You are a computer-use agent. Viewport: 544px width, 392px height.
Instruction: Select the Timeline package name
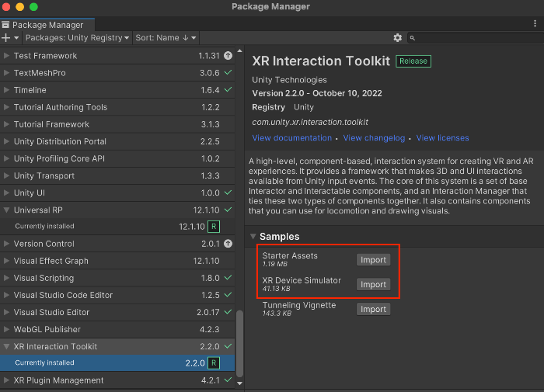click(x=30, y=90)
